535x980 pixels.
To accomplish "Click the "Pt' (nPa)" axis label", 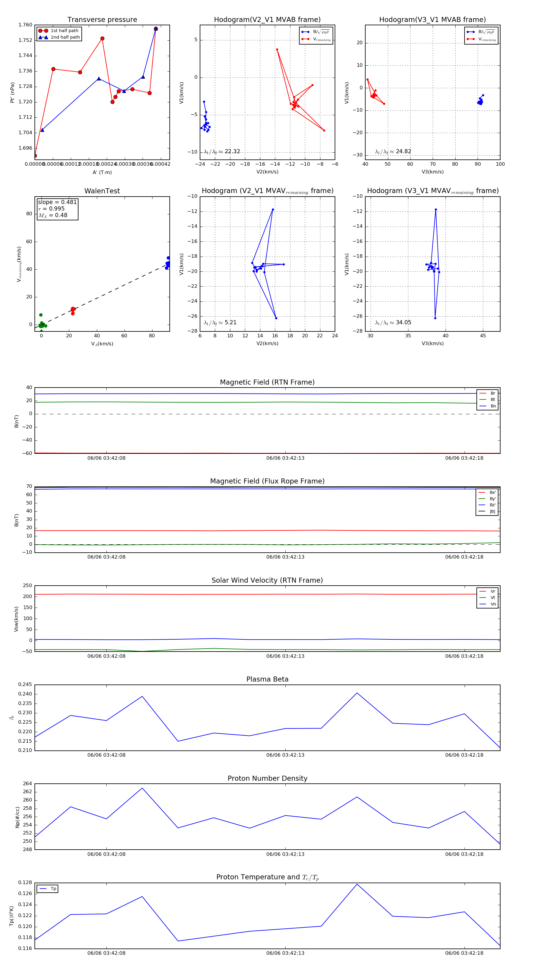I will [12, 92].
